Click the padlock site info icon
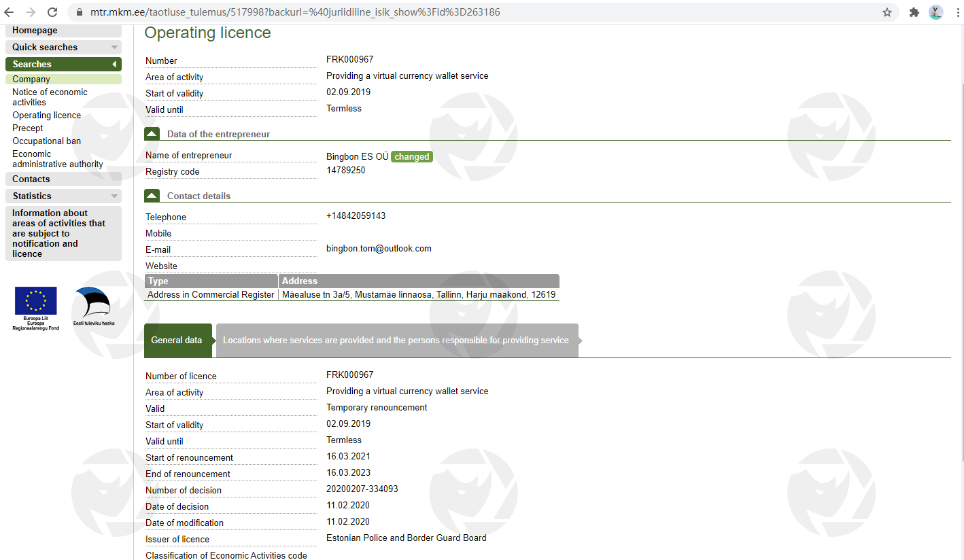The image size is (964, 560). click(x=79, y=12)
